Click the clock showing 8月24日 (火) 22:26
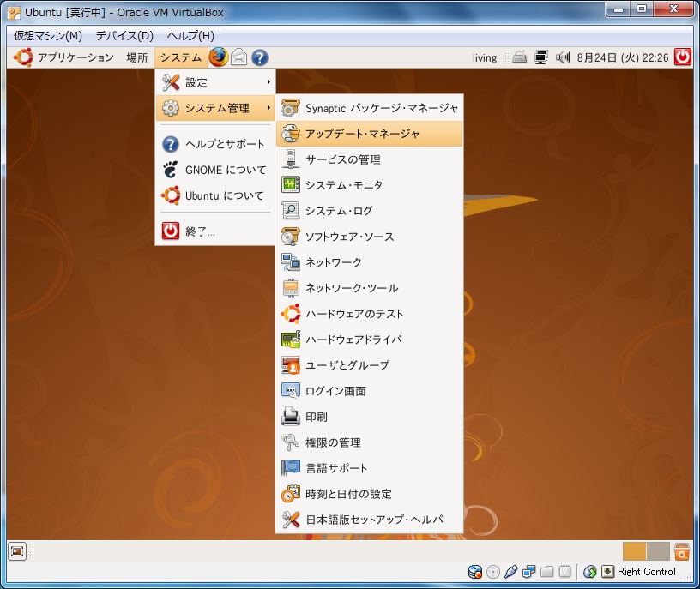Image resolution: width=700 pixels, height=589 pixels. click(x=622, y=57)
